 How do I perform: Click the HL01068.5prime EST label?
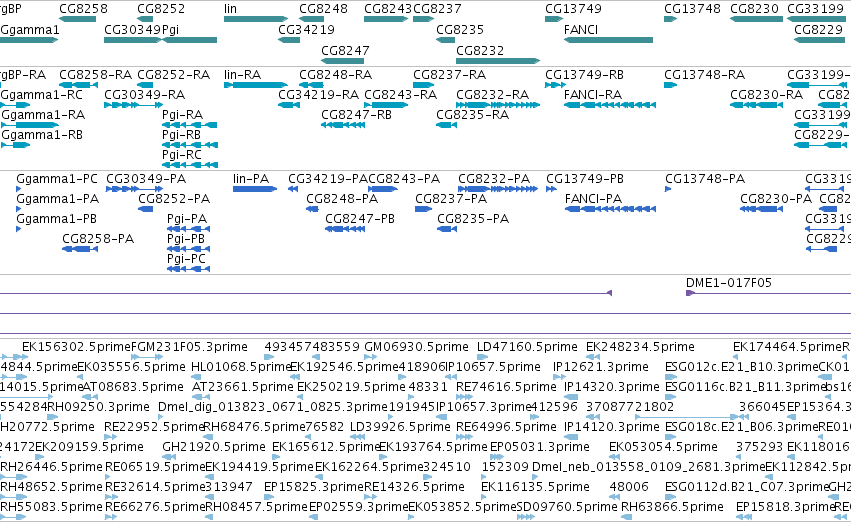pyautogui.click(x=242, y=367)
